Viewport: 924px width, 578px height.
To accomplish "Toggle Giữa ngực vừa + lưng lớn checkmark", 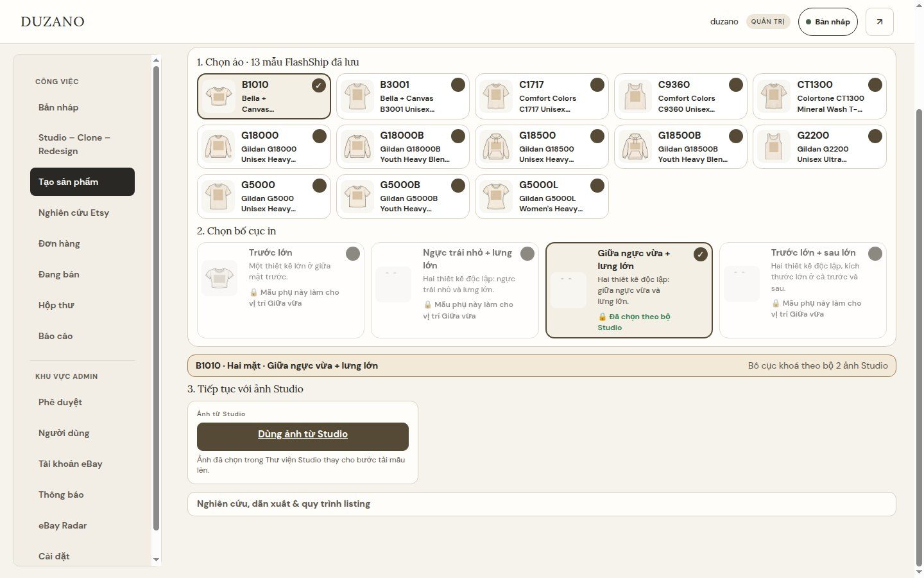I will pyautogui.click(x=701, y=254).
